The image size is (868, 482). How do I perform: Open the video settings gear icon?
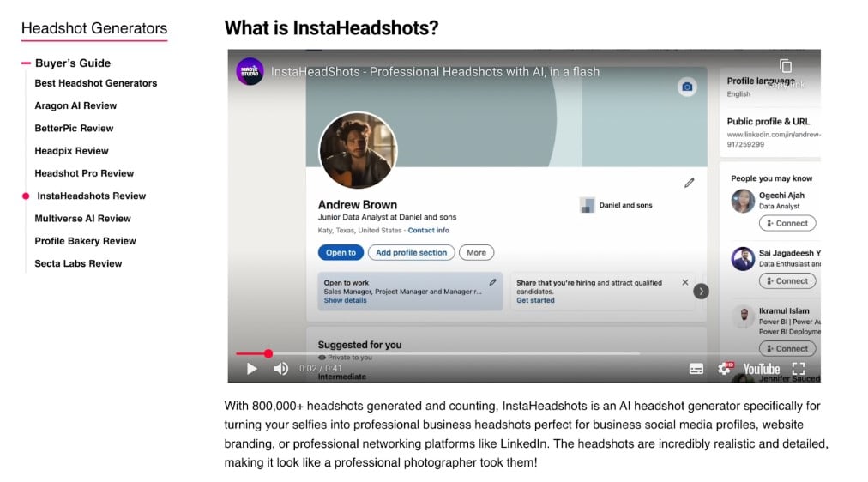tap(724, 369)
